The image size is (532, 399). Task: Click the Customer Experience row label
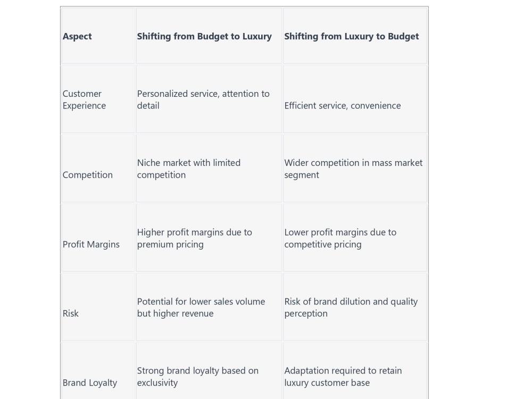(84, 99)
